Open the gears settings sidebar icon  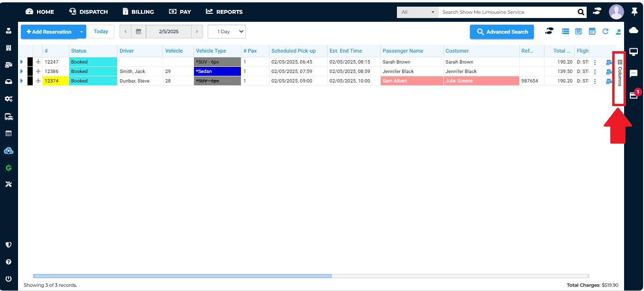[9, 99]
